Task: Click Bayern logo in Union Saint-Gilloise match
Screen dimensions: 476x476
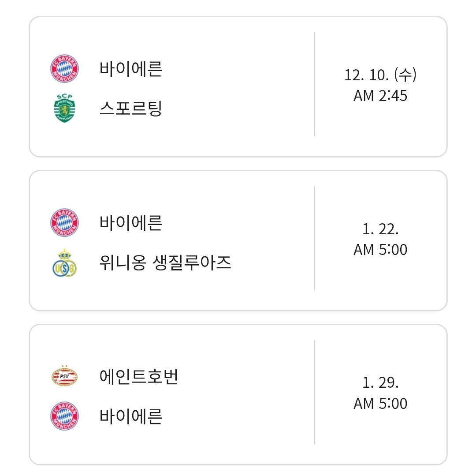Action: click(x=64, y=223)
